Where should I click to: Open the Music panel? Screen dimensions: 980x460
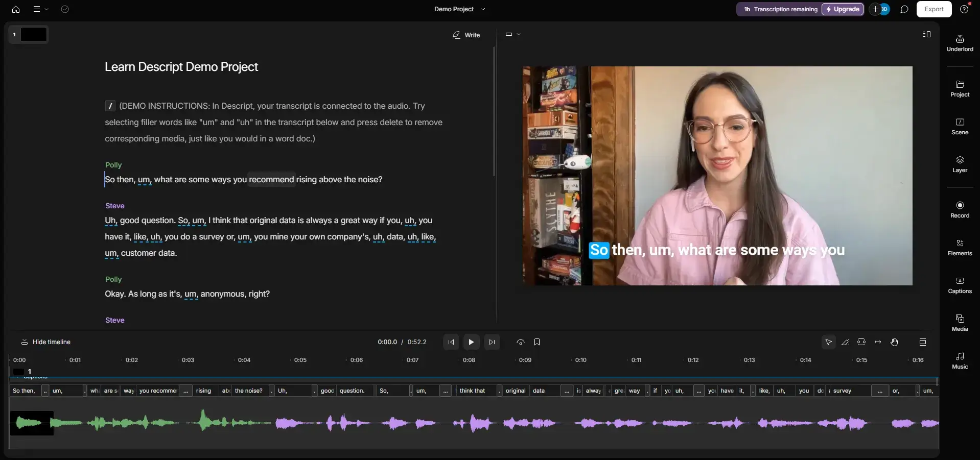pyautogui.click(x=960, y=360)
